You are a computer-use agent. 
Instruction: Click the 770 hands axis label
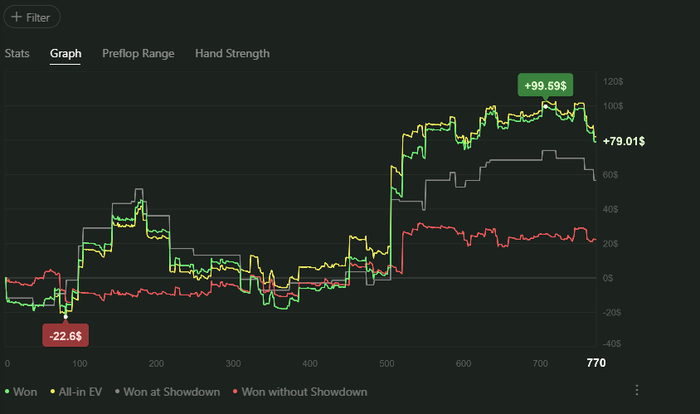pos(596,363)
